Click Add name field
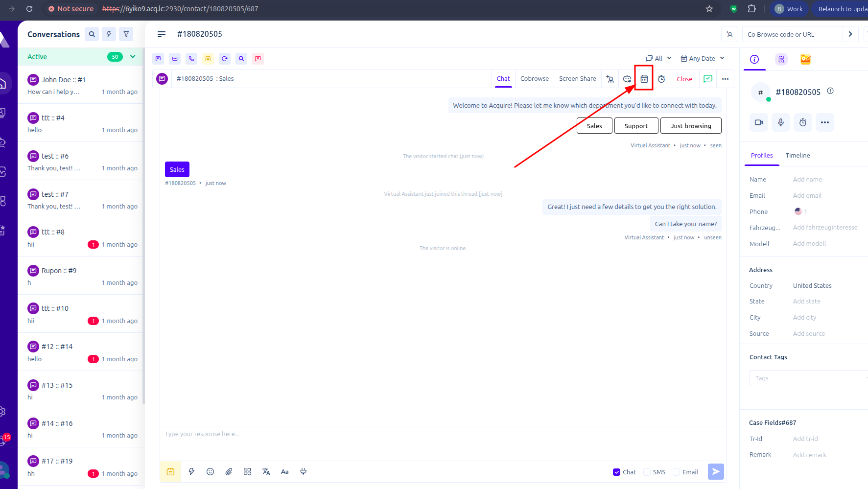 [807, 180]
